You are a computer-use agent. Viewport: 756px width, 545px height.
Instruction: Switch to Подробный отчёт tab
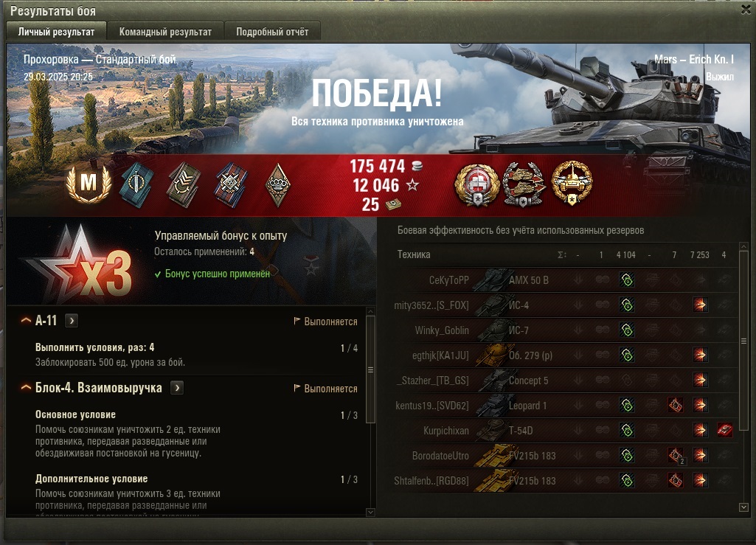[x=272, y=32]
